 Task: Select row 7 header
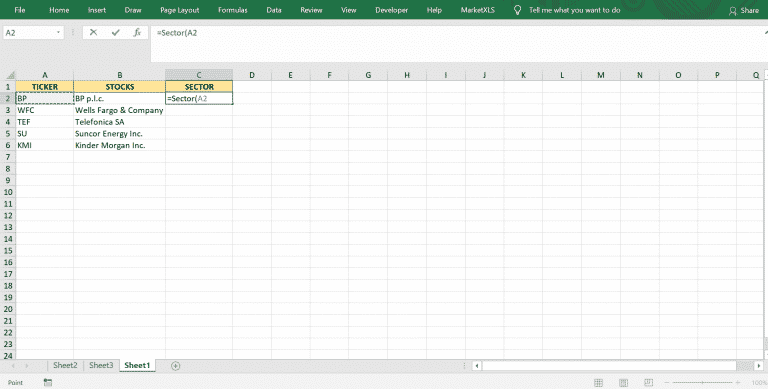tap(8, 157)
